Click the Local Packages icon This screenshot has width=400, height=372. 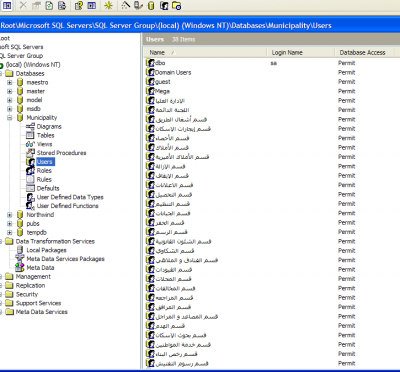coord(20,250)
